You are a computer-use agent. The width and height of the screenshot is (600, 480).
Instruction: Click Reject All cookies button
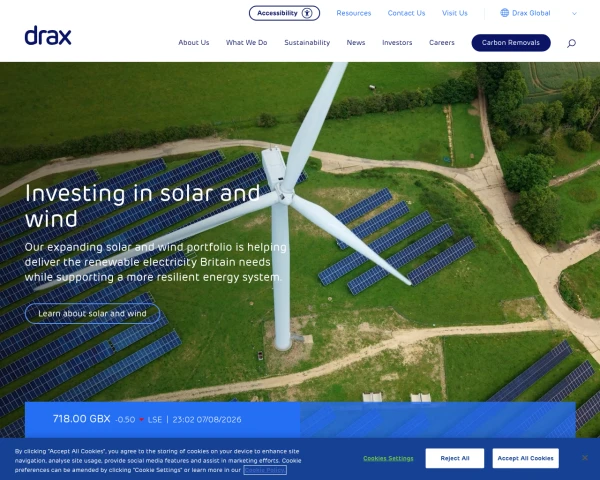coord(455,458)
